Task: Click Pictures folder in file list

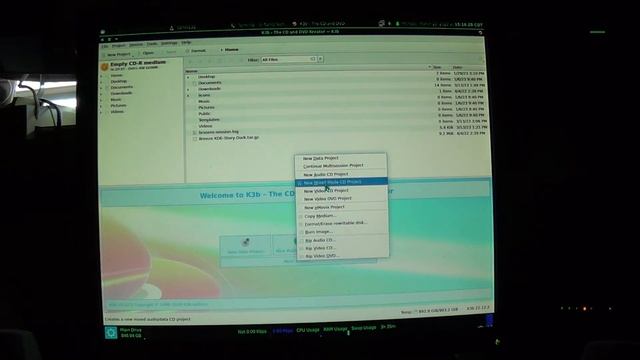Action: [206, 107]
